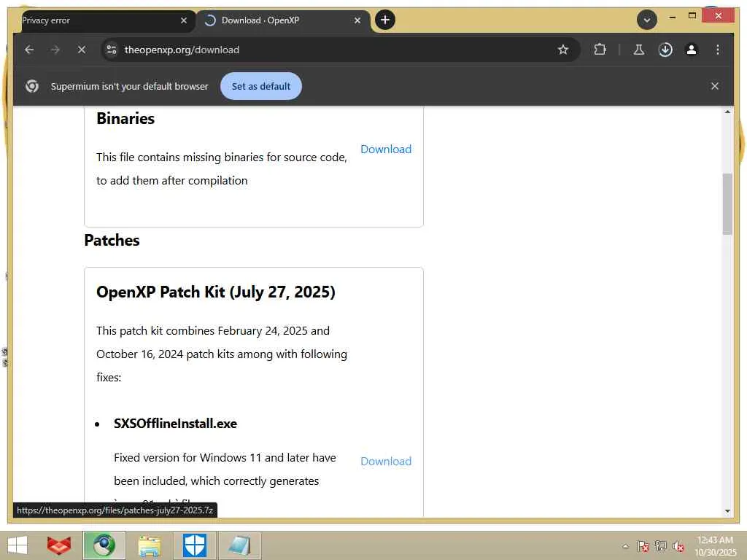Bookmark this page with the star

tap(563, 50)
